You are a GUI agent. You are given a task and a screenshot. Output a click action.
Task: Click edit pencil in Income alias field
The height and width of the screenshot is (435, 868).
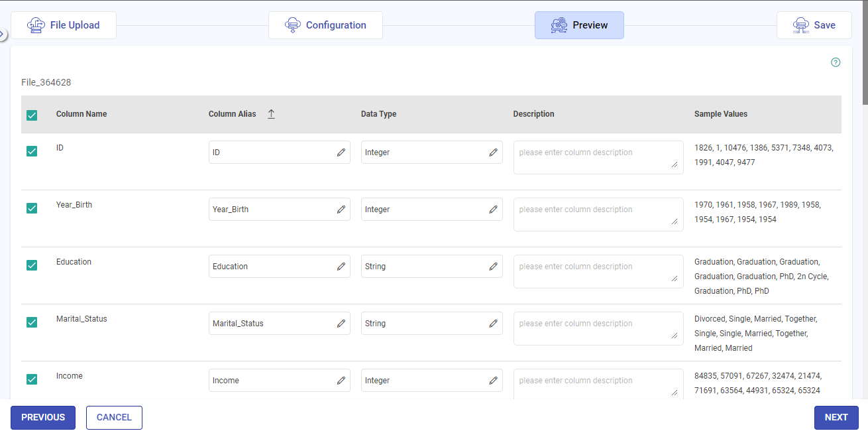341,381
